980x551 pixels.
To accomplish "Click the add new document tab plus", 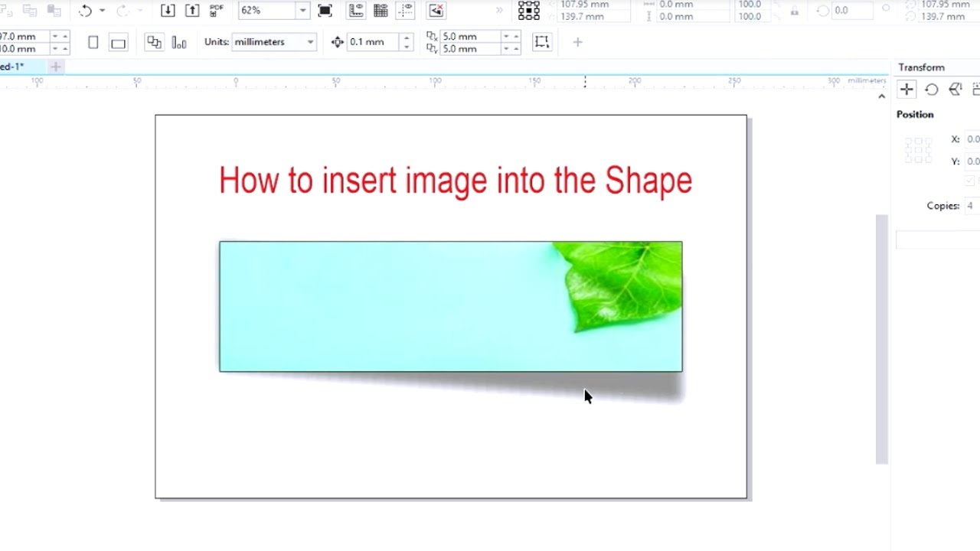I will (x=55, y=67).
